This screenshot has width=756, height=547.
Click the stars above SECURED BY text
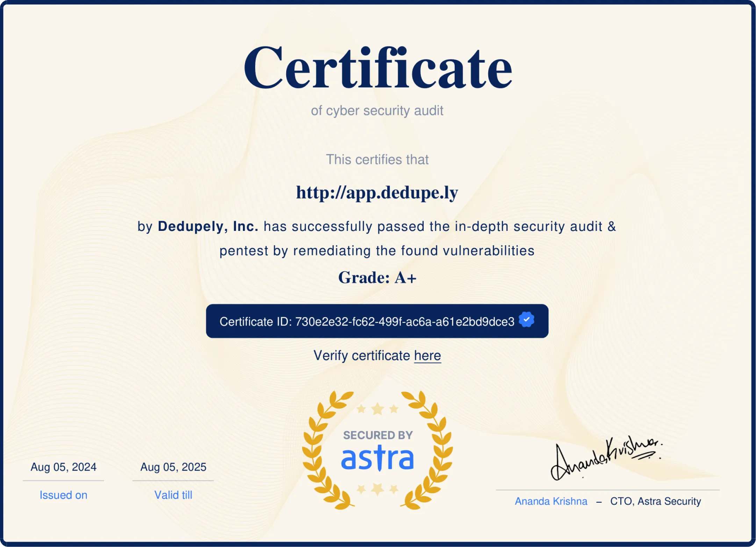376,409
